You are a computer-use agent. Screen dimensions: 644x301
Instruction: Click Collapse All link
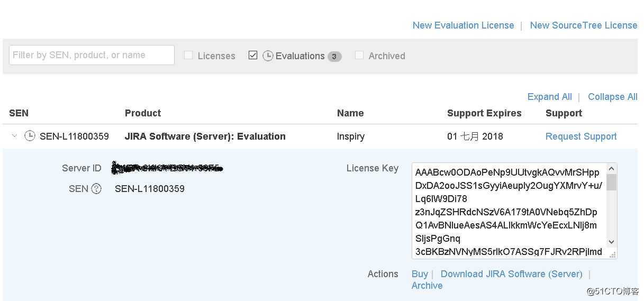point(612,97)
